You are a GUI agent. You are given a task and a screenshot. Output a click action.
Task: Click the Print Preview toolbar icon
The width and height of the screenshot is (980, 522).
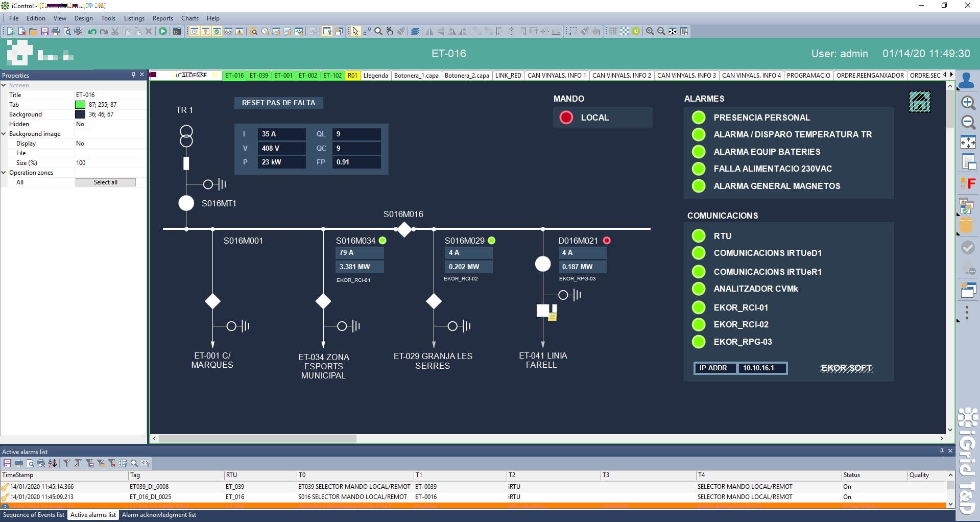pyautogui.click(x=68, y=31)
